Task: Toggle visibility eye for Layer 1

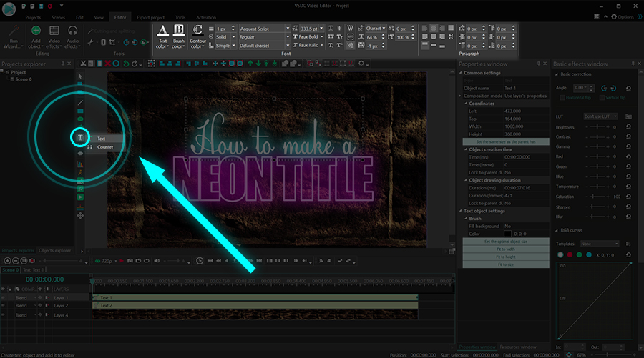Action: click(4, 298)
